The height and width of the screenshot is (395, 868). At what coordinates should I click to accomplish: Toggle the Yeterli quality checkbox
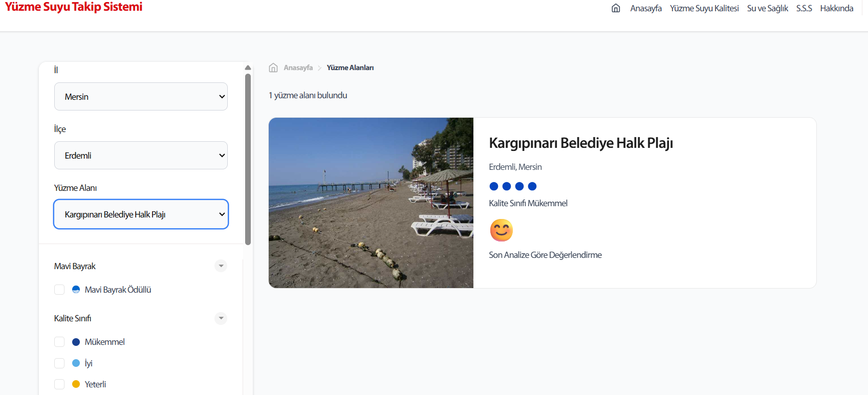(59, 384)
